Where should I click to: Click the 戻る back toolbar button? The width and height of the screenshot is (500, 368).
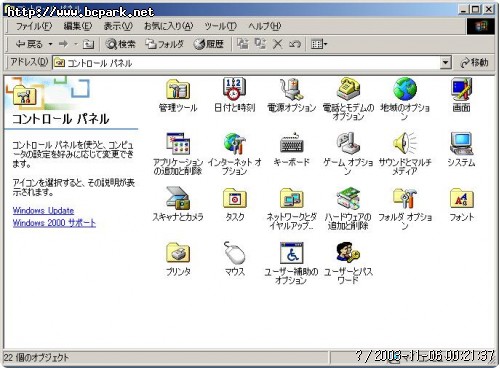29,44
